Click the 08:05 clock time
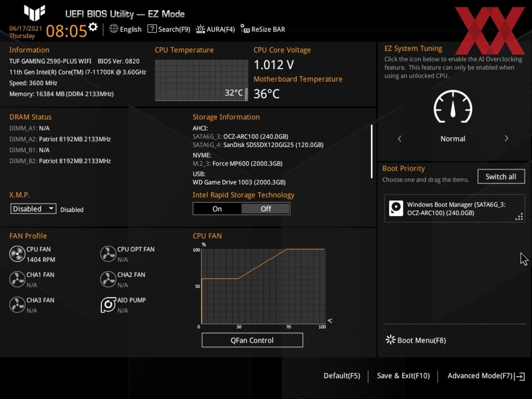The image size is (532, 399). tap(66, 31)
